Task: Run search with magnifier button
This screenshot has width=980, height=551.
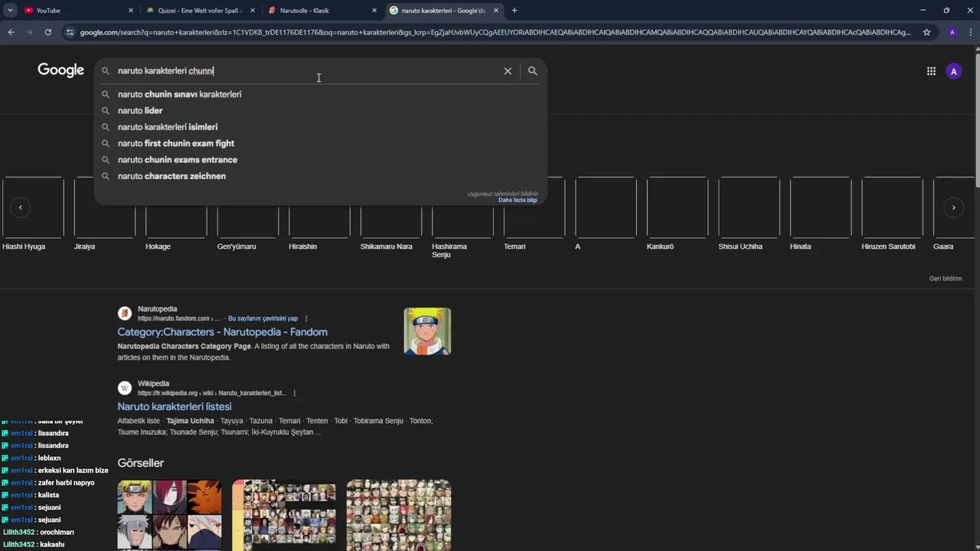Action: pos(533,70)
